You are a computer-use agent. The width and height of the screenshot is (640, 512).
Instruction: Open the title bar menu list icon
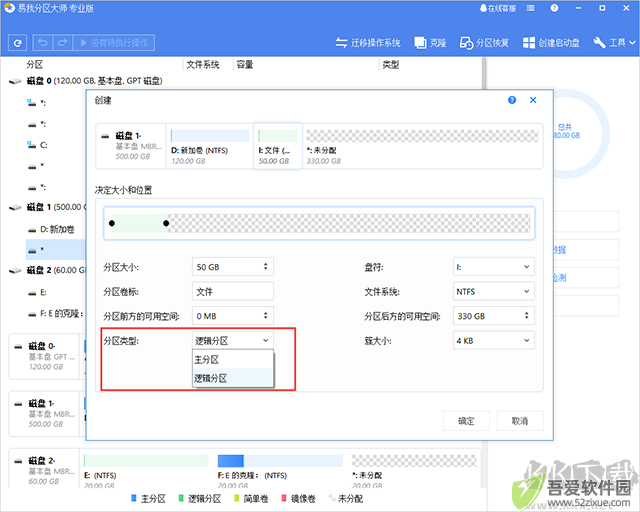[x=530, y=8]
